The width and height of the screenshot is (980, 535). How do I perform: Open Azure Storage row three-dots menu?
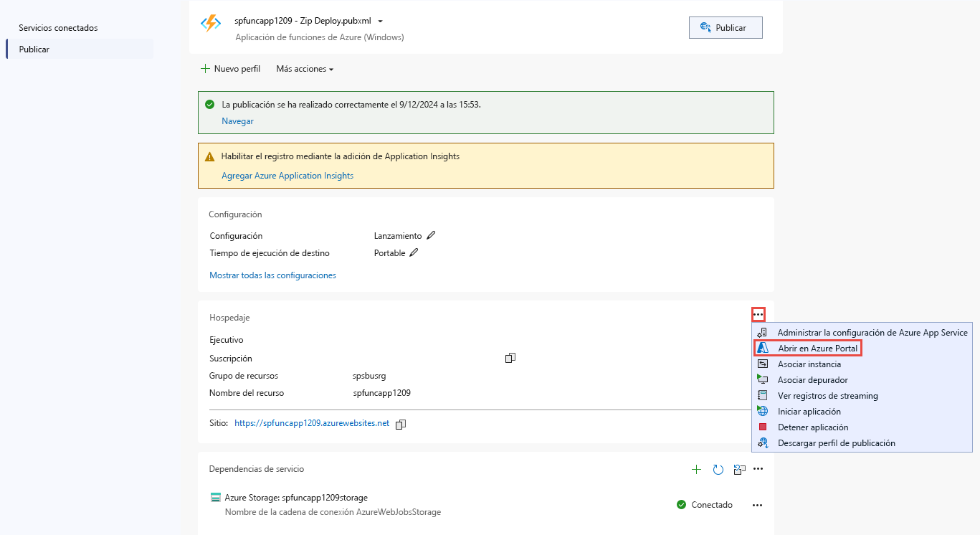(x=758, y=505)
